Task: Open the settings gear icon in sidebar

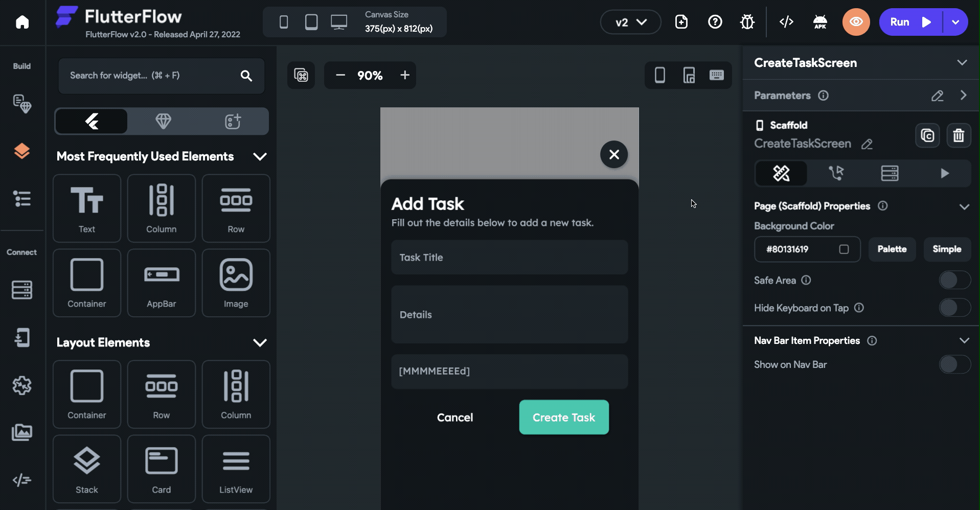Action: [22, 385]
